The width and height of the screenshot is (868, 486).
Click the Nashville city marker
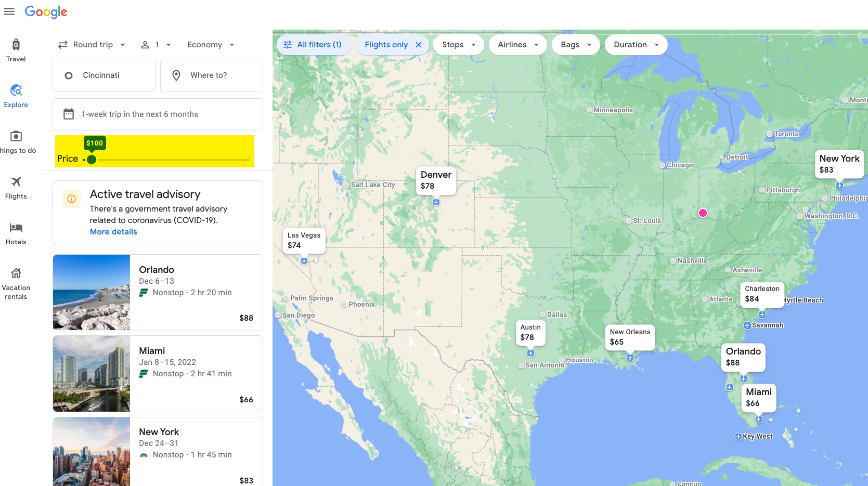(x=673, y=261)
